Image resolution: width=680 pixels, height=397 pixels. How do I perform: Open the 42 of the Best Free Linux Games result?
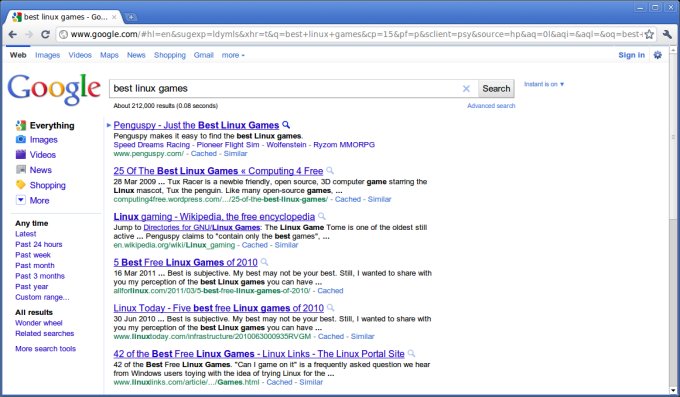click(x=259, y=354)
